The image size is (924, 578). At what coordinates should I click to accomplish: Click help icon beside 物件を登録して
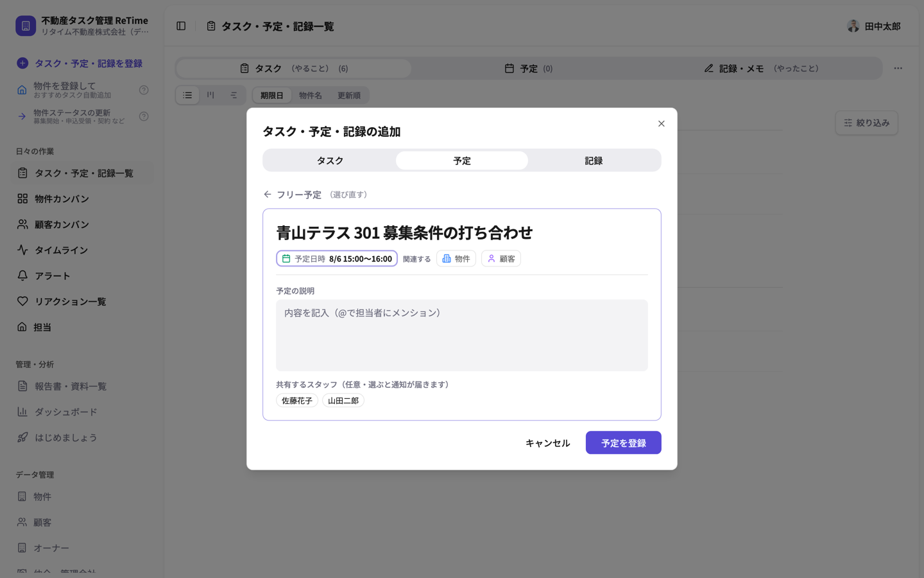(x=144, y=90)
